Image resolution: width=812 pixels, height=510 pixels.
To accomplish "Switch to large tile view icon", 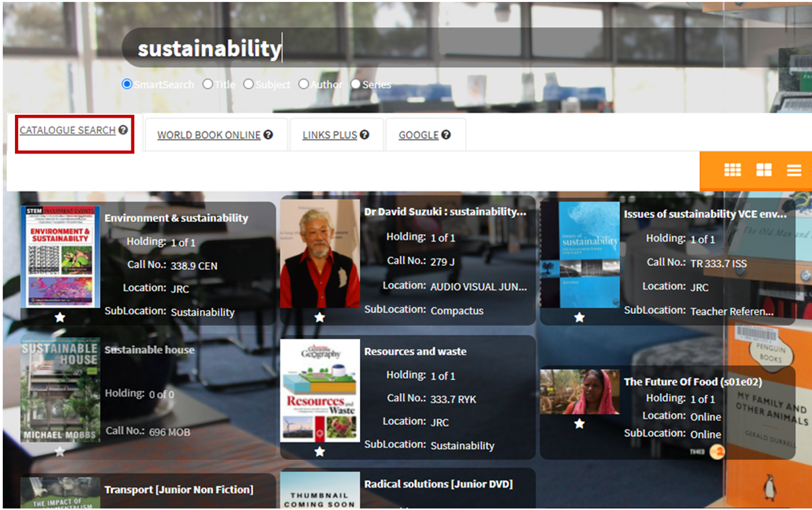I will click(763, 170).
